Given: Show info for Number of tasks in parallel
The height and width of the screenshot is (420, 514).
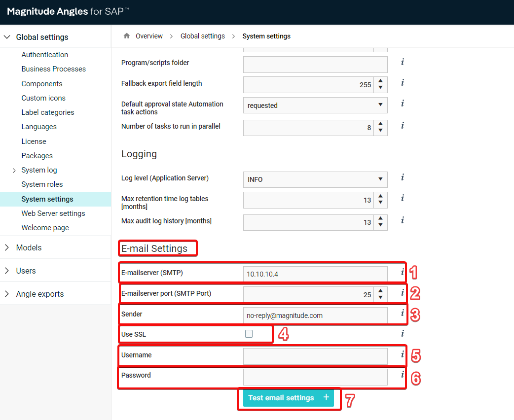Looking at the screenshot, I should (402, 126).
